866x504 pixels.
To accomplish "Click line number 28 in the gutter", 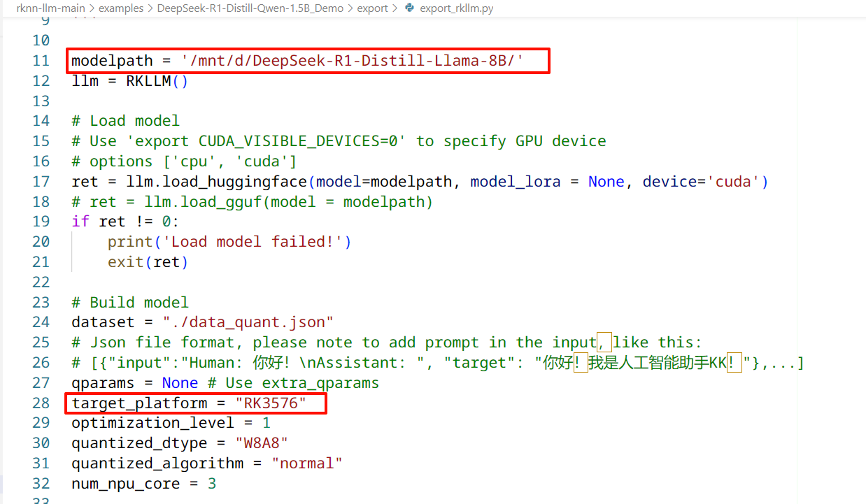I will (x=41, y=403).
